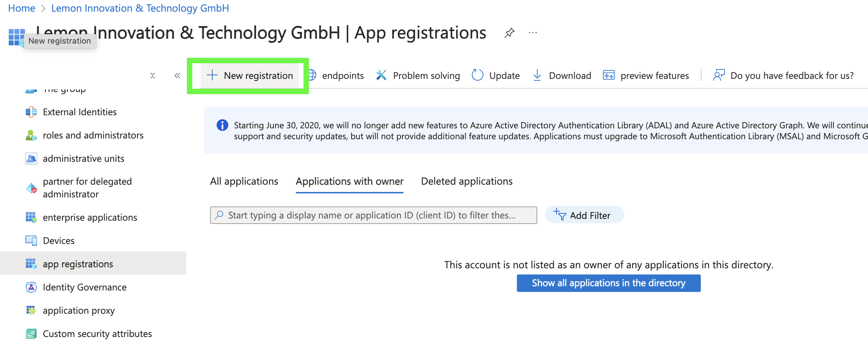868x341 pixels.
Task: Open Custom security attributes
Action: pyautogui.click(x=97, y=334)
